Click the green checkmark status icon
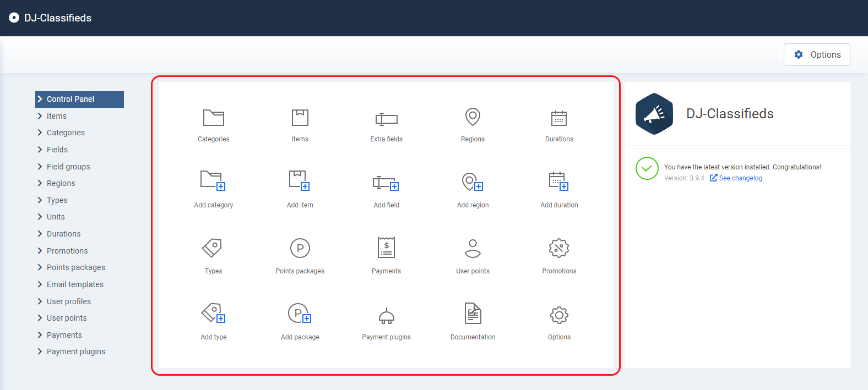 coord(647,168)
